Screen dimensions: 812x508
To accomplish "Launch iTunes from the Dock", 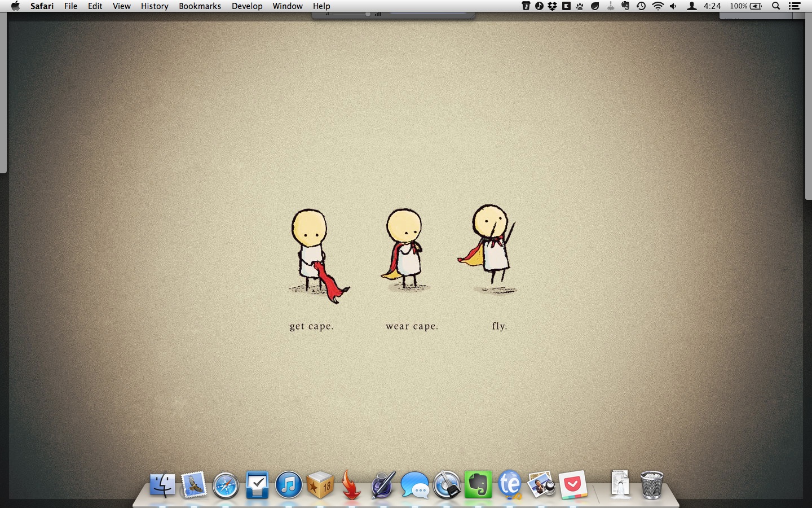I will click(x=289, y=485).
